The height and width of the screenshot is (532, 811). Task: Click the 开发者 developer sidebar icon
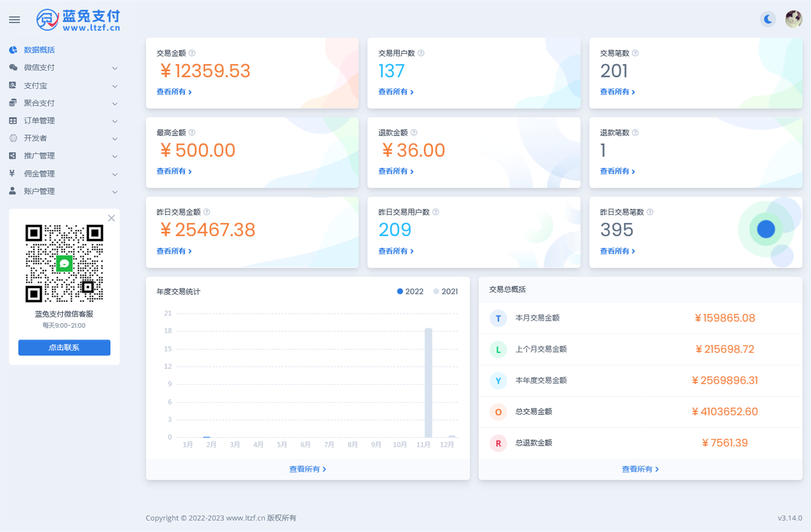[x=12, y=138]
